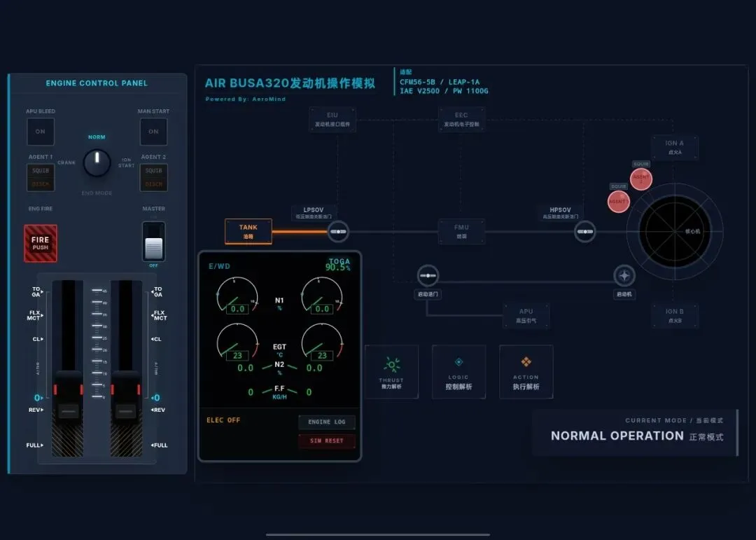Click the red AGENT 2 circle on diagram
Viewport: 756px width, 540px height.
click(641, 179)
